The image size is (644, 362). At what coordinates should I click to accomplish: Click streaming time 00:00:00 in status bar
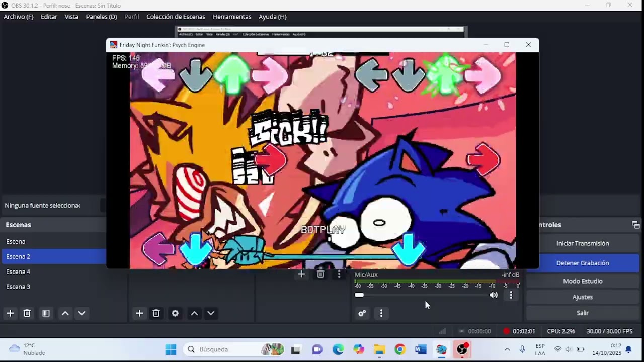[x=479, y=331]
